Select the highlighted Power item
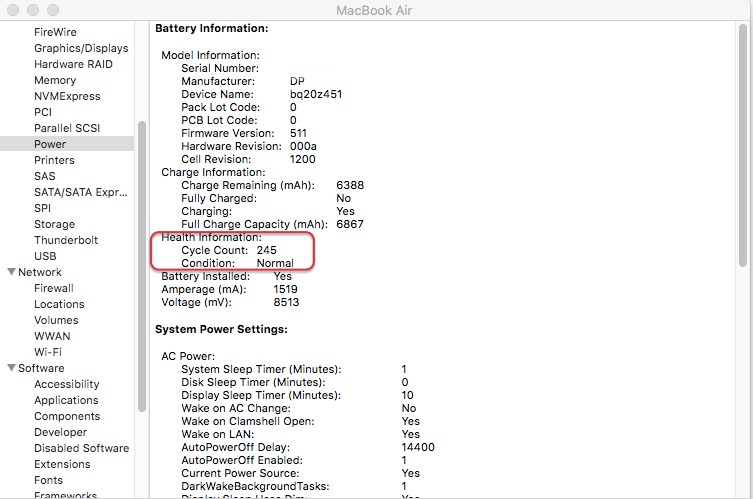Image resolution: width=753 pixels, height=499 pixels. (67, 144)
